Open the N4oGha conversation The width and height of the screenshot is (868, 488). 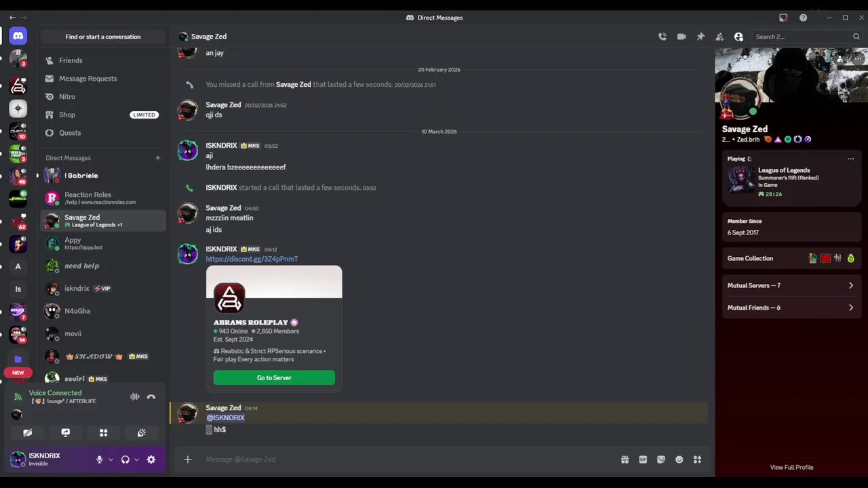coord(103,311)
